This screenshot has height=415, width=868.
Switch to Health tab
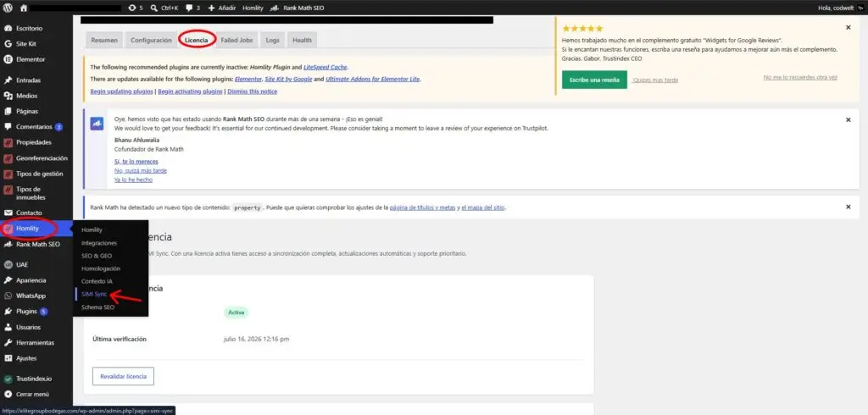[x=303, y=41]
